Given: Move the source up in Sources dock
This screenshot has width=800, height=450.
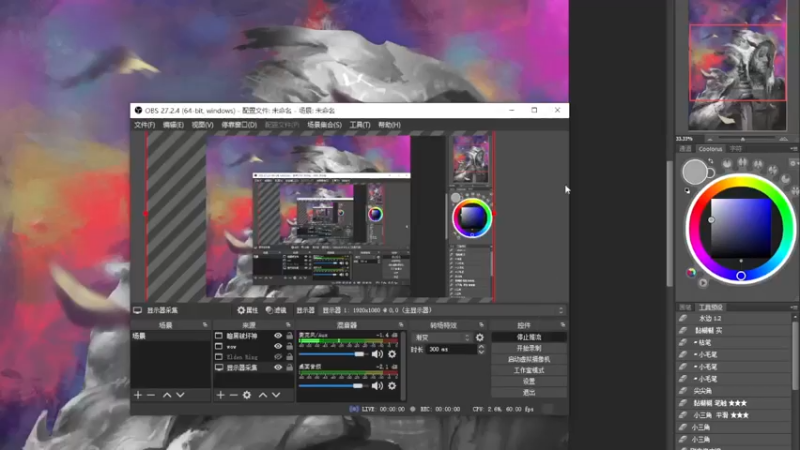Looking at the screenshot, I should (x=263, y=395).
